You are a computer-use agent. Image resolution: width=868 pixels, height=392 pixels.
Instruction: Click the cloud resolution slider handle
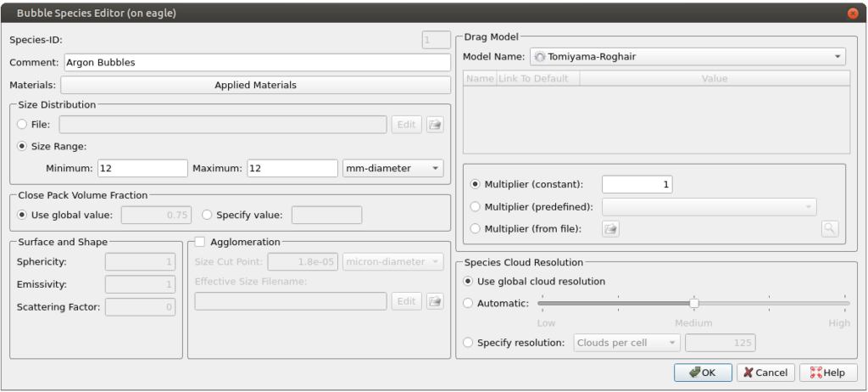click(693, 303)
